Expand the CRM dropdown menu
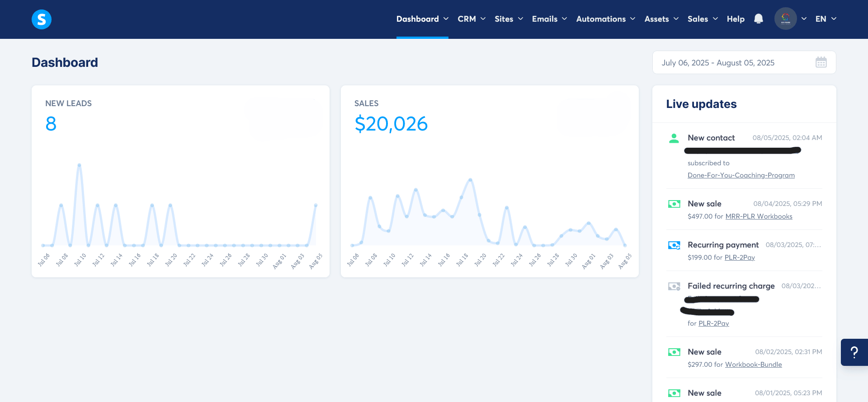Viewport: 868px width, 402px height. 471,19
